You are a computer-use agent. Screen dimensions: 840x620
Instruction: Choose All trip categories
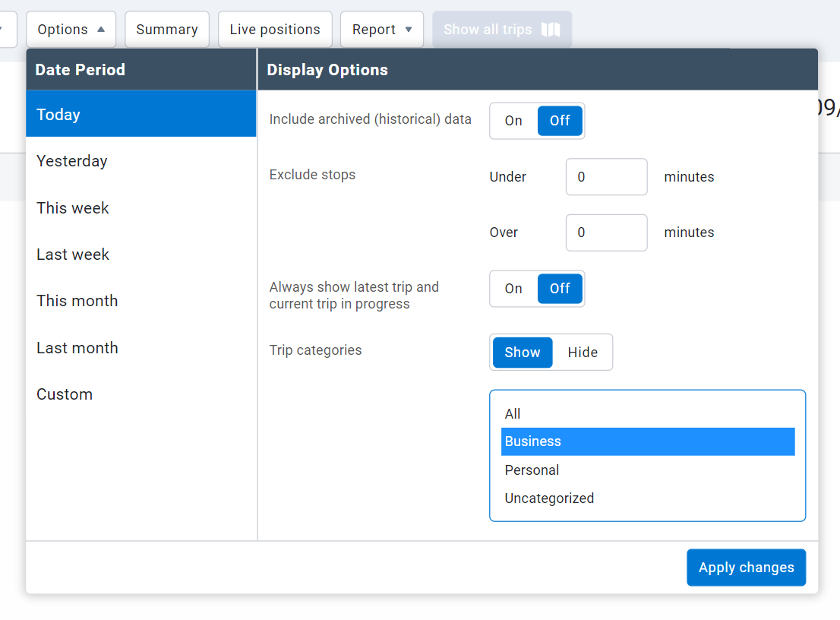(x=513, y=413)
